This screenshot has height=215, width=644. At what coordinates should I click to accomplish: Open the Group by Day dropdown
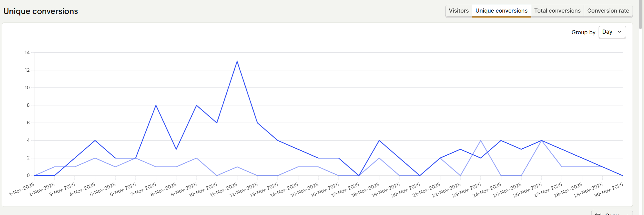pos(612,32)
